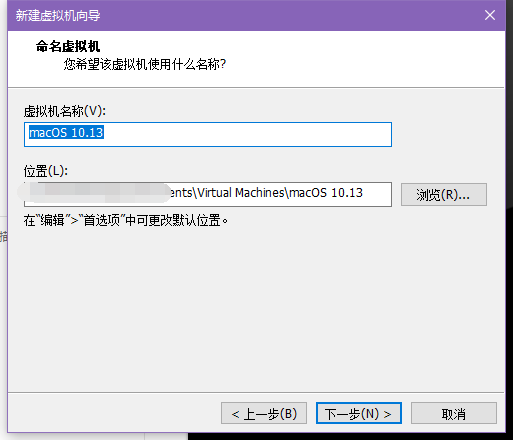Click the 位置(L): label
This screenshot has height=440, width=513.
point(46,171)
